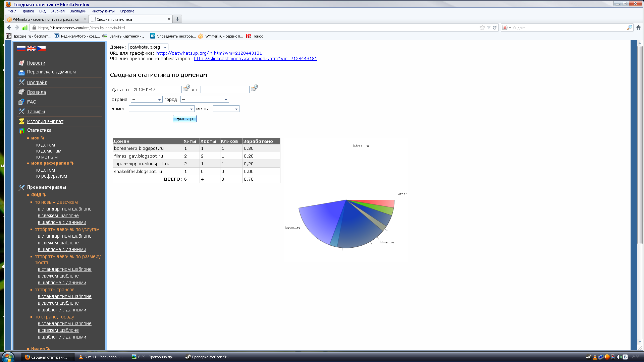Open 'История выплат' sidebar link
Viewport: 644px width, 362px height.
45,121
